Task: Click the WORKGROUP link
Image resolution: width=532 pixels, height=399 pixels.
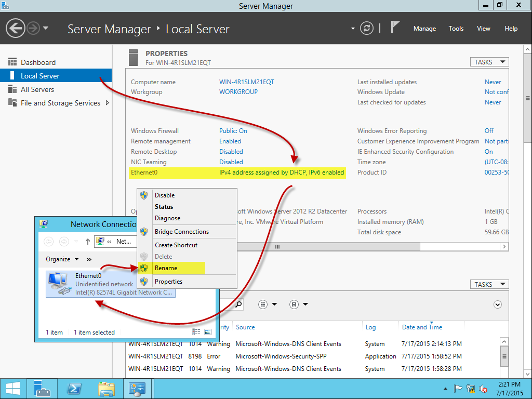Action: (238, 92)
